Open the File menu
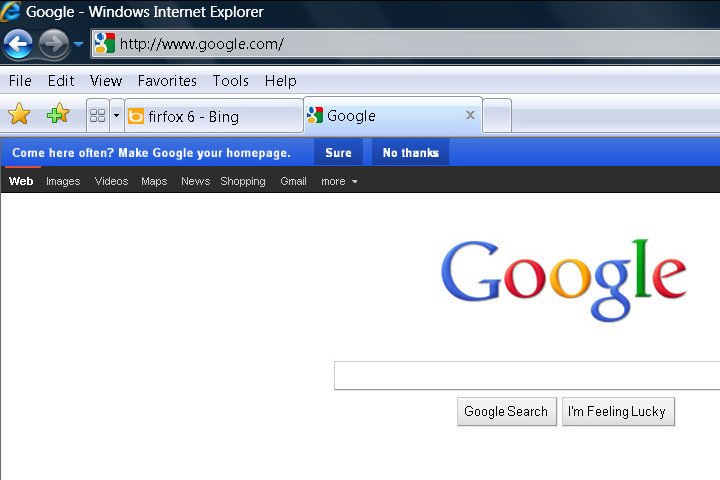The width and height of the screenshot is (720, 480). [x=20, y=81]
